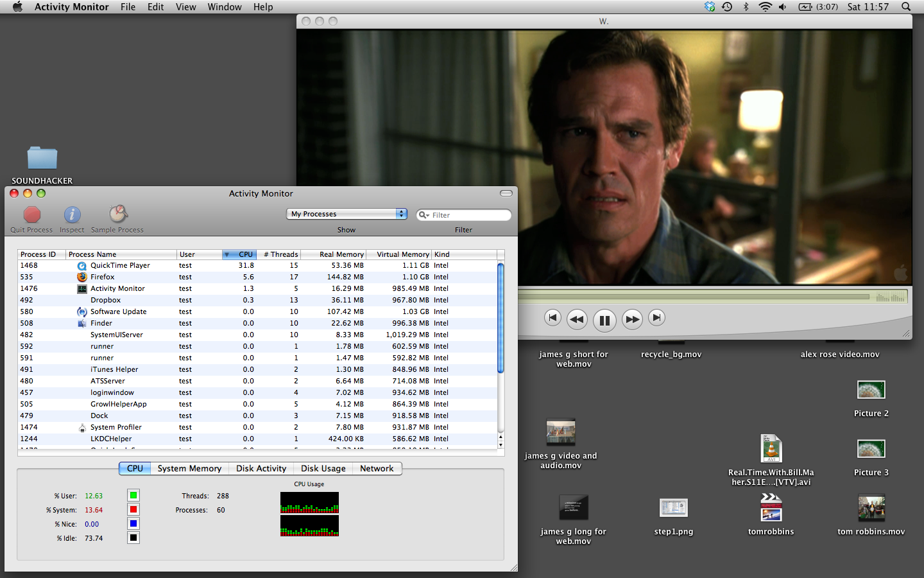Image resolution: width=924 pixels, height=578 pixels.
Task: Sort by Virtual Memory column
Action: [398, 254]
